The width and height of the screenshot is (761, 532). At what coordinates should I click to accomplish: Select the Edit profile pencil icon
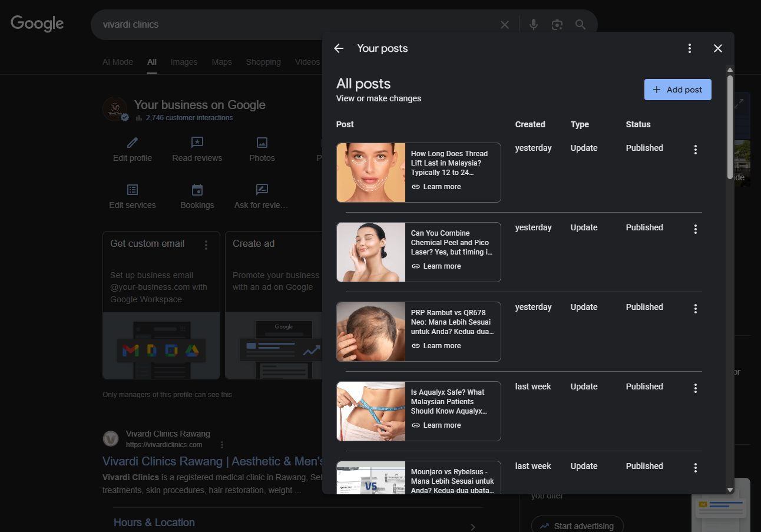(132, 143)
